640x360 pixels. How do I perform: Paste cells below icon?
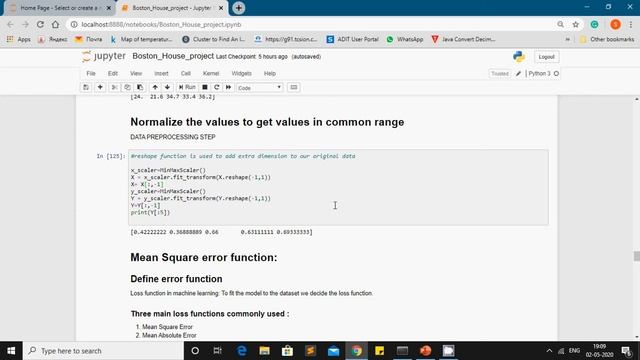(x=140, y=87)
